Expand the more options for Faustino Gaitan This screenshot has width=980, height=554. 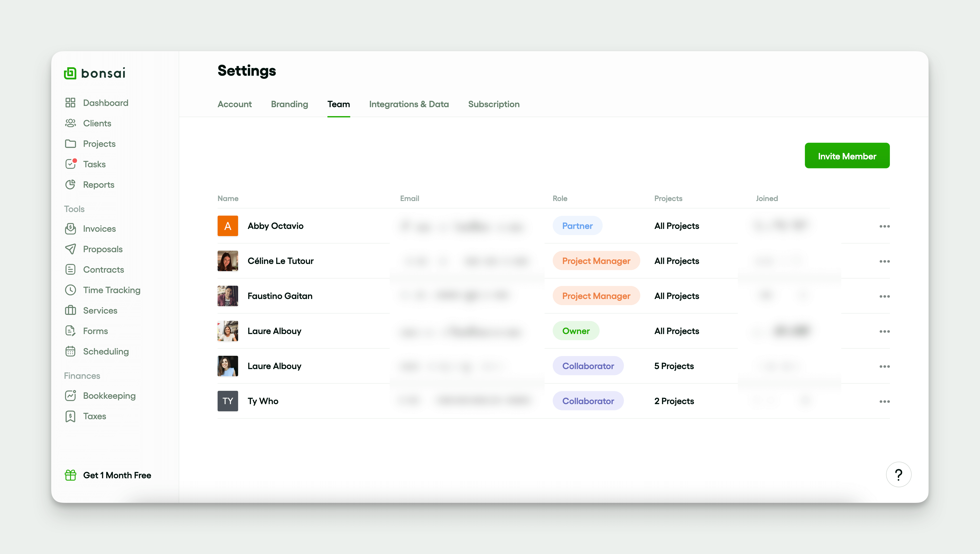(885, 296)
